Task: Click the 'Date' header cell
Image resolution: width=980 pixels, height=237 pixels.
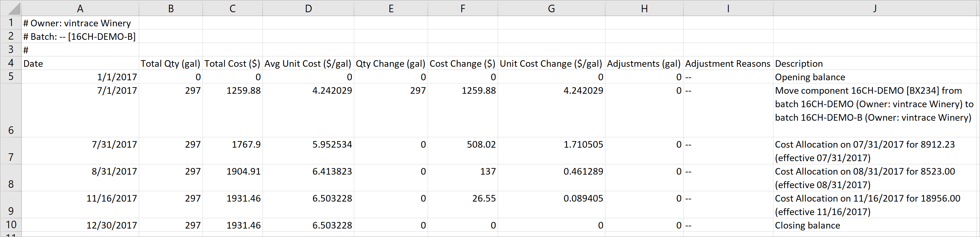Action: click(80, 63)
